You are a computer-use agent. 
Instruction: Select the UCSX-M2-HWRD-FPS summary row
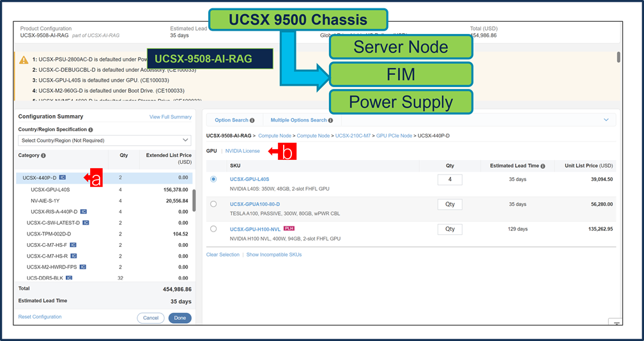(104, 267)
